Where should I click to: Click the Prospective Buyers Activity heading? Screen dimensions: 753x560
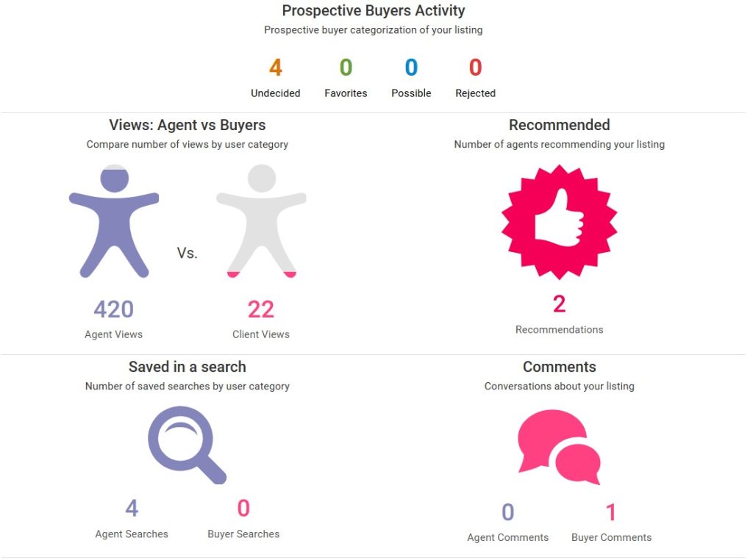coord(374,11)
